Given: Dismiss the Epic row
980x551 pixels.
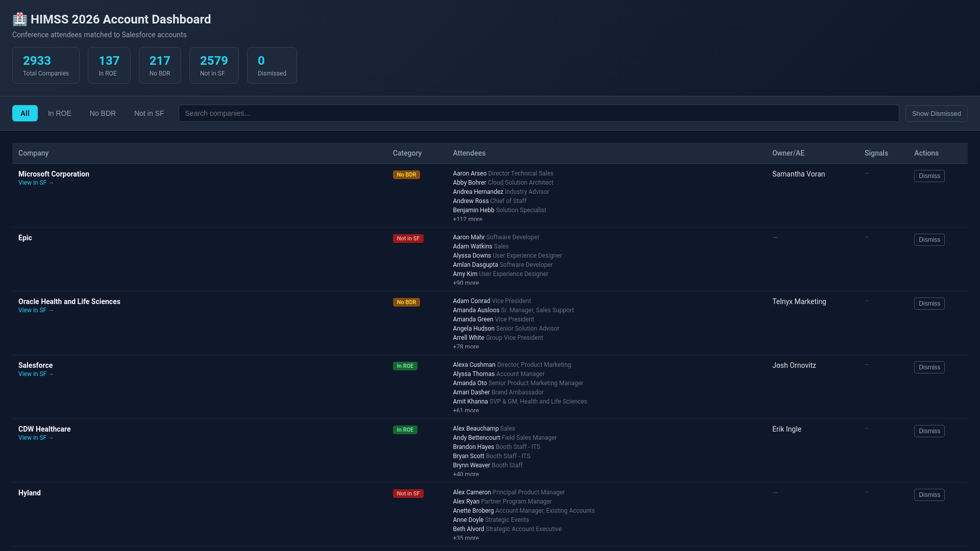Looking at the screenshot, I should [x=929, y=240].
